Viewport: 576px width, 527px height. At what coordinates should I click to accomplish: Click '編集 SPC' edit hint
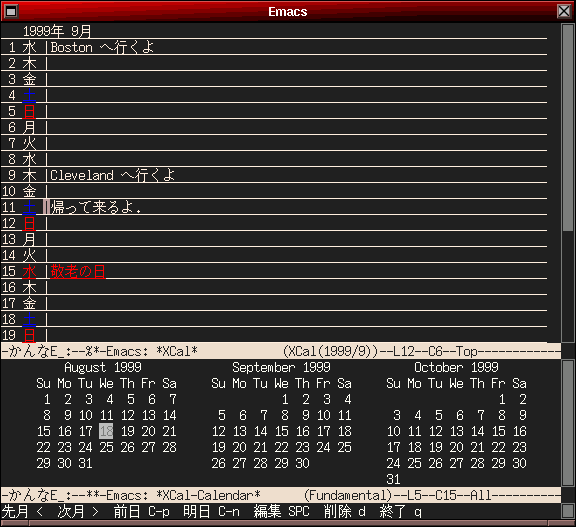point(281,511)
